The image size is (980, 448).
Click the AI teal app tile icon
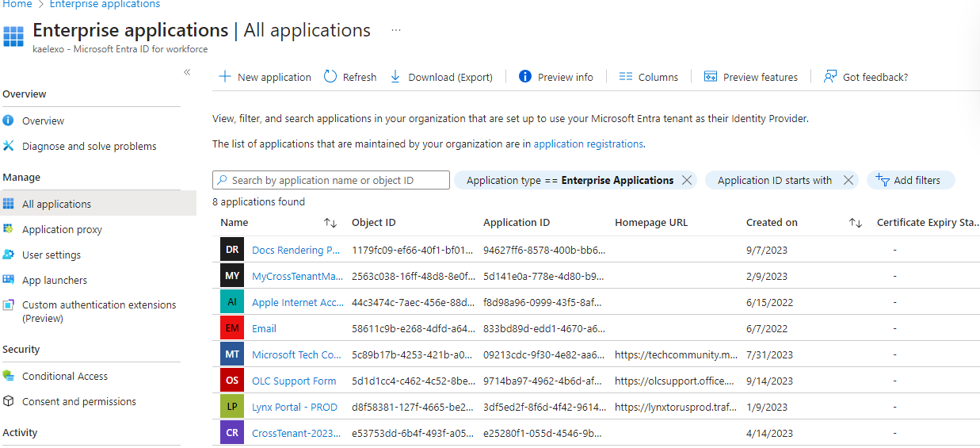(232, 302)
